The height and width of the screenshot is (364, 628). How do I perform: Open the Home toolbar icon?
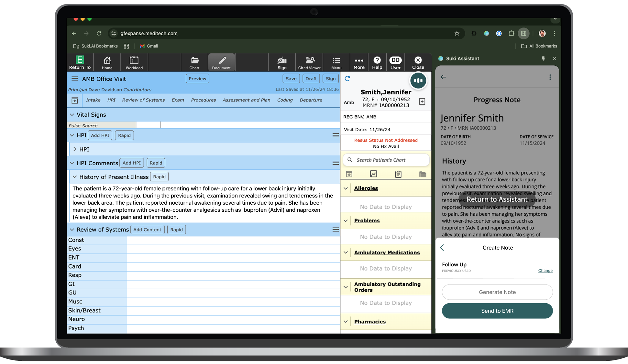point(107,62)
